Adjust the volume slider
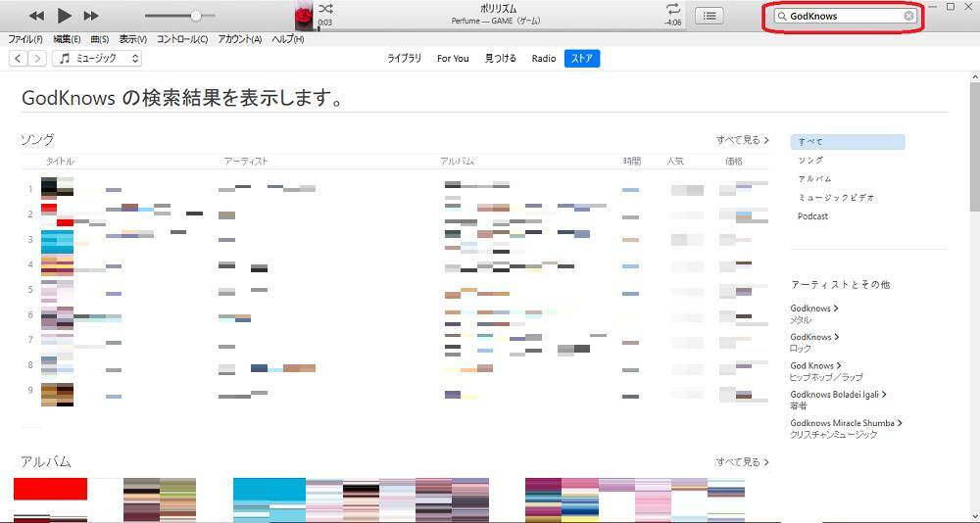This screenshot has width=980, height=523. 196,16
